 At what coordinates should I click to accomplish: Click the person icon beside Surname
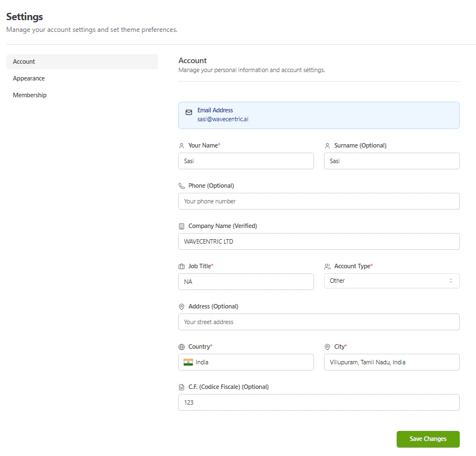pos(327,145)
